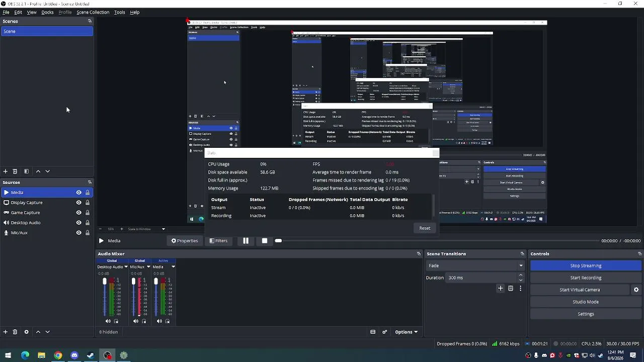Decrease transition duration with down arrow
The width and height of the screenshot is (644, 362).
[521, 280]
